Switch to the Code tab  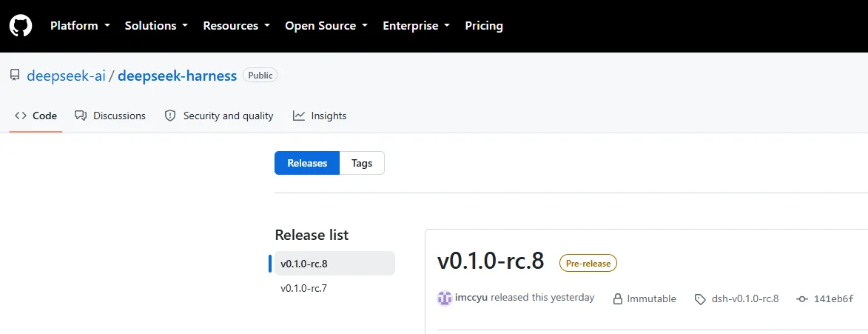tap(36, 116)
